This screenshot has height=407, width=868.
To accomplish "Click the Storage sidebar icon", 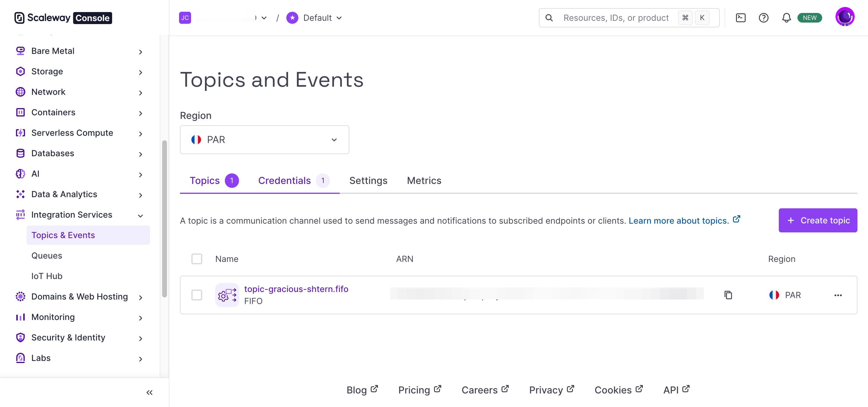I will pyautogui.click(x=20, y=71).
